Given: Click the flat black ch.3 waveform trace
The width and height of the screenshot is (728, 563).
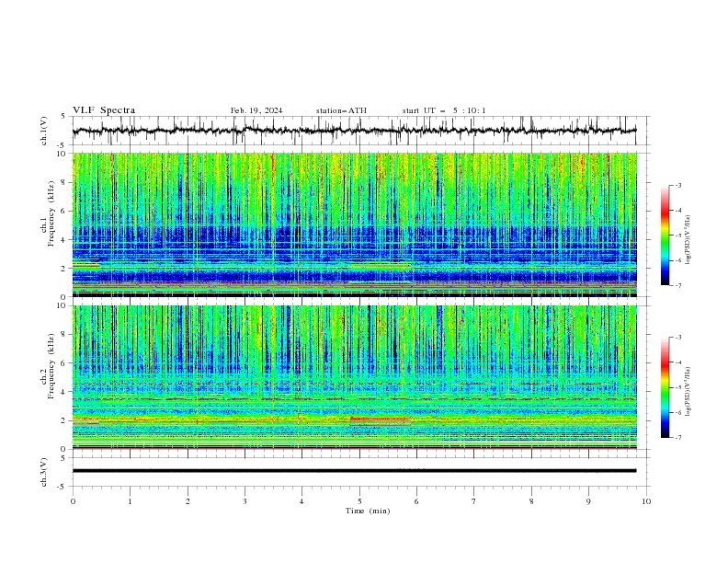Looking at the screenshot, I should (x=354, y=471).
